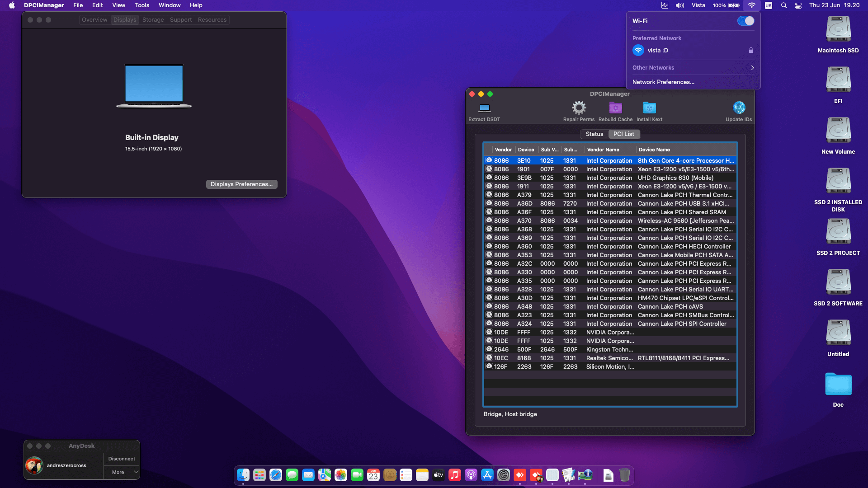
Task: Launch Safari from the Dock
Action: click(276, 475)
